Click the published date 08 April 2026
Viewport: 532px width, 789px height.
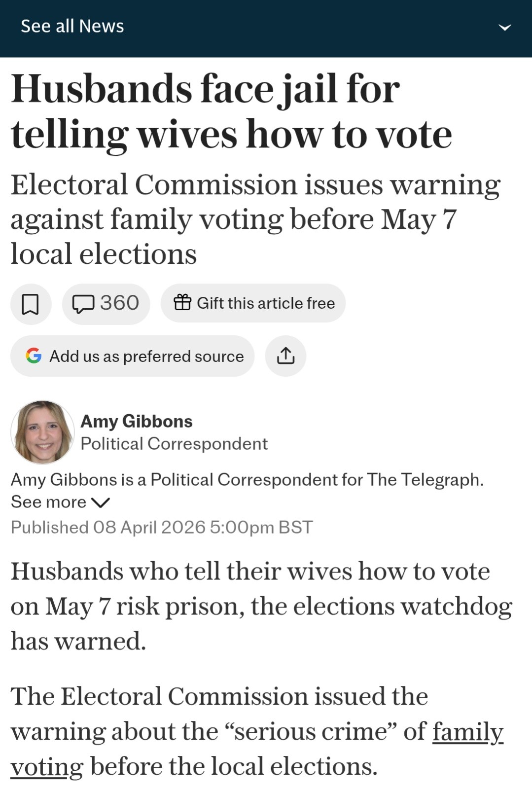149,527
